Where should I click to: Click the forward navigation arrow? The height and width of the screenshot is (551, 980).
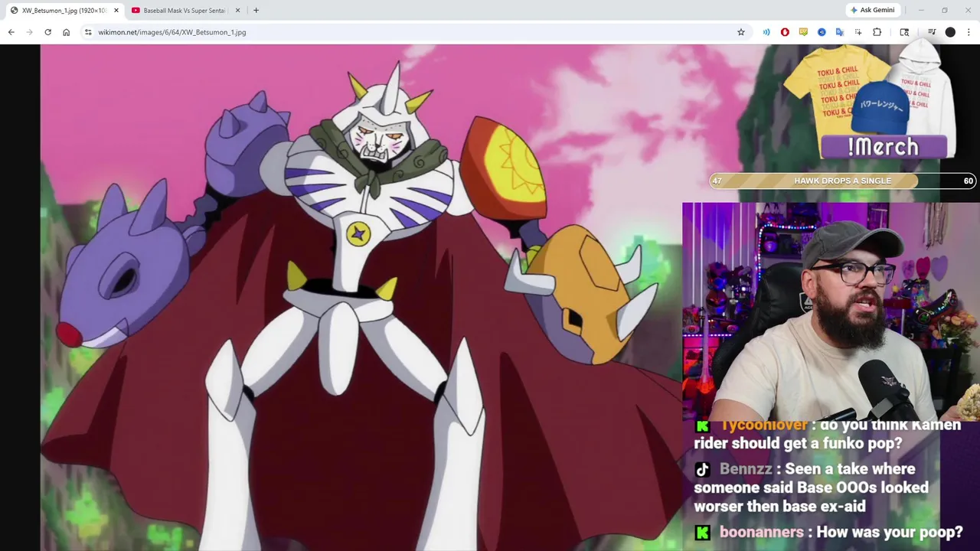29,32
